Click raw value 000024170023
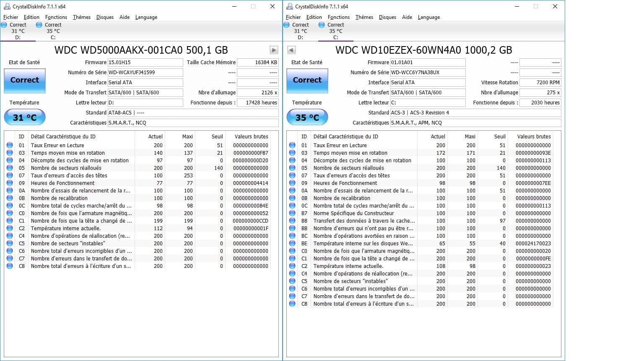This screenshot has width=644, height=361. pyautogui.click(x=533, y=244)
